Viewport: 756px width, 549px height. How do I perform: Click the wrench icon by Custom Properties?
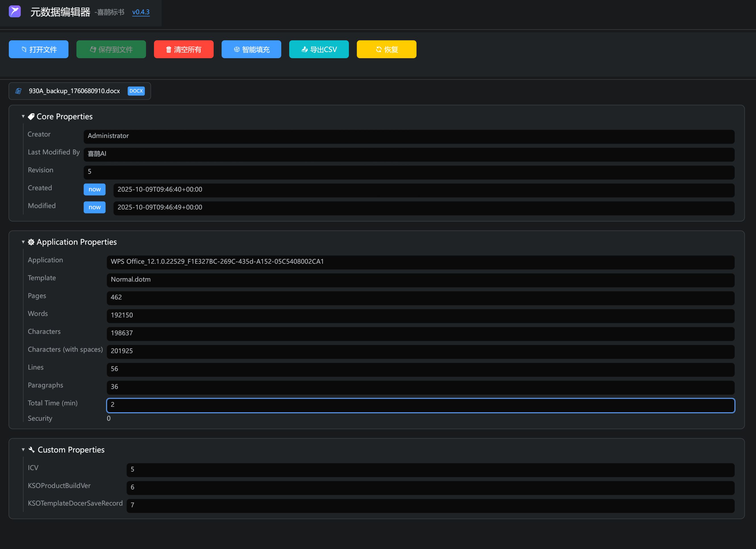pos(32,450)
